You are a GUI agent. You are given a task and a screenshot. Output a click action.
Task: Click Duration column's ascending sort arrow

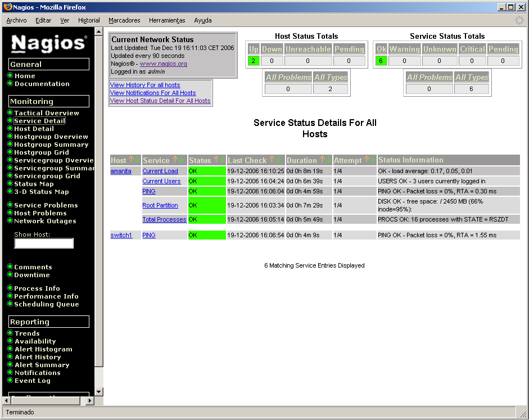322,159
